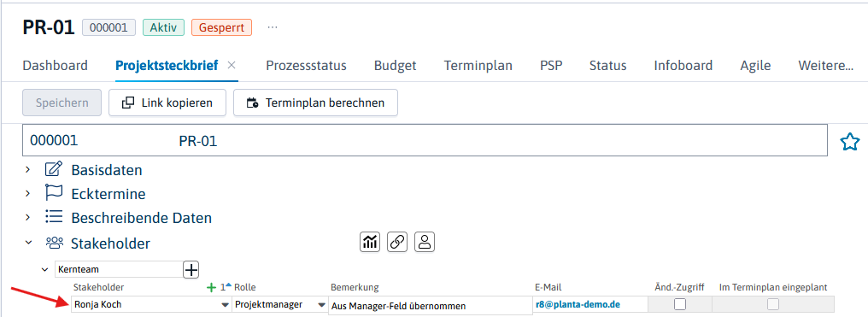868x317 pixels.
Task: Click the Basisdaten pencil icon
Action: tap(53, 170)
